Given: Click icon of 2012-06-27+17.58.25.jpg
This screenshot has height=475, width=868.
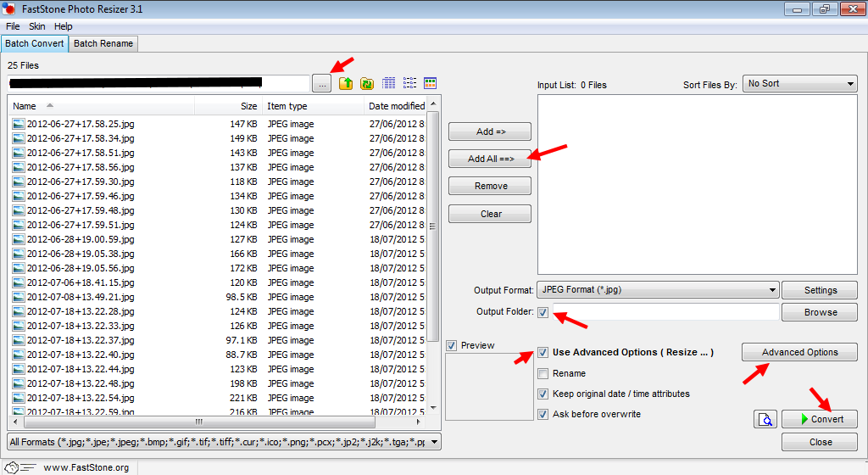Looking at the screenshot, I should 19,124.
